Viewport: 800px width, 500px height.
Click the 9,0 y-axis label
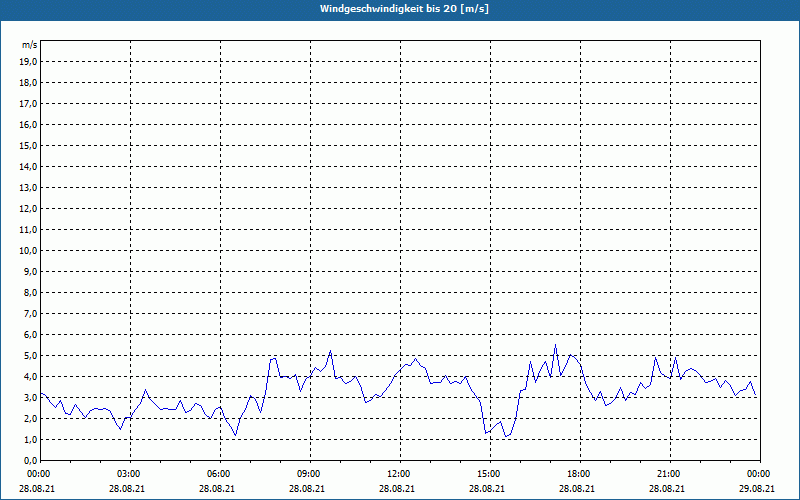tap(31, 271)
